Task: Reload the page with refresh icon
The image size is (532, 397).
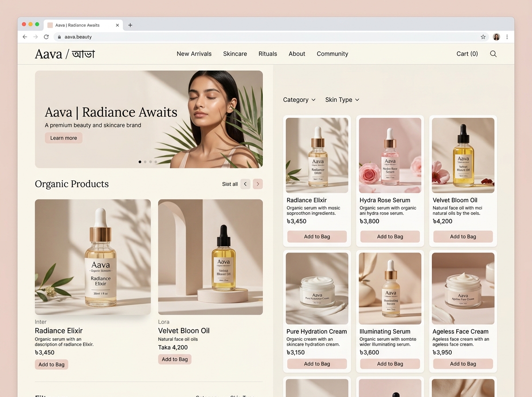Action: click(46, 37)
